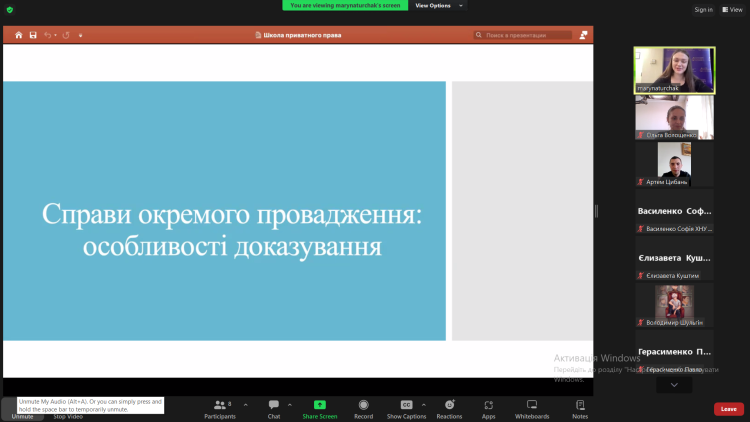Click the green encryption shield icon

10,9
